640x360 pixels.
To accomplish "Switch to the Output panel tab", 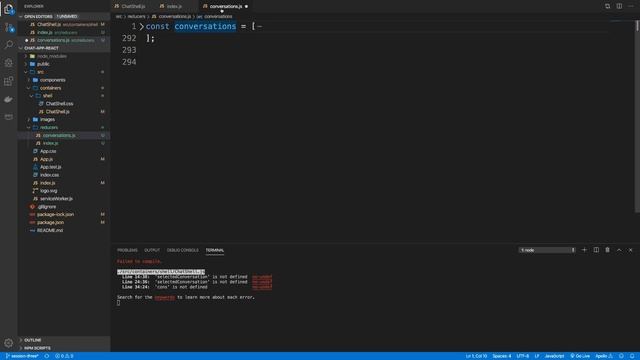I will [152, 250].
